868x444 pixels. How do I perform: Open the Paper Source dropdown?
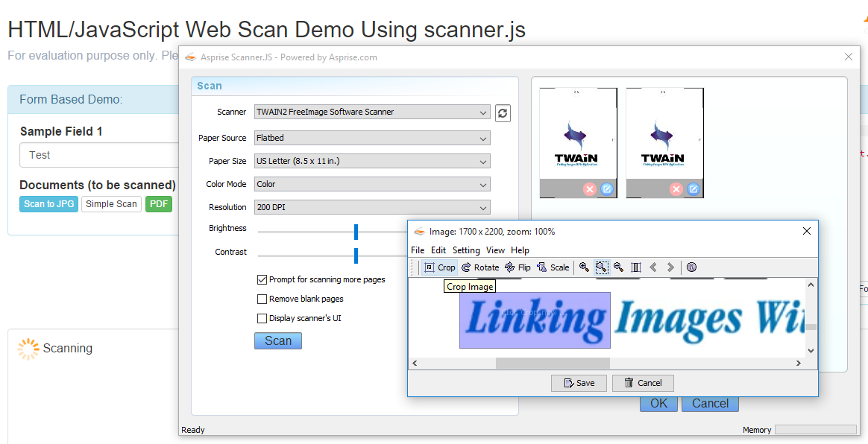point(372,138)
